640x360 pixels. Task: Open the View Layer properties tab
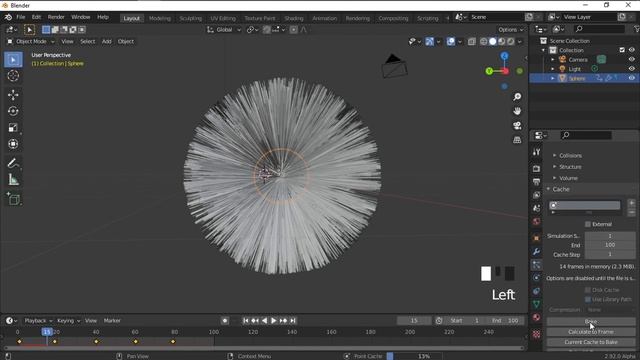pyautogui.click(x=536, y=195)
